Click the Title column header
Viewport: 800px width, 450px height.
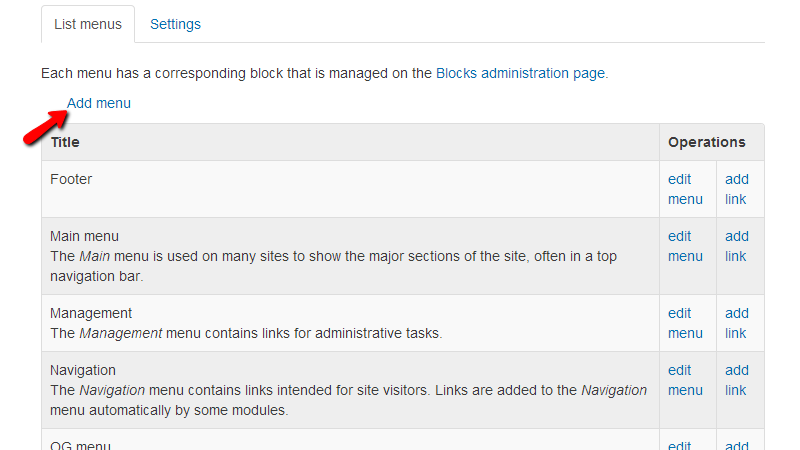pyautogui.click(x=65, y=142)
